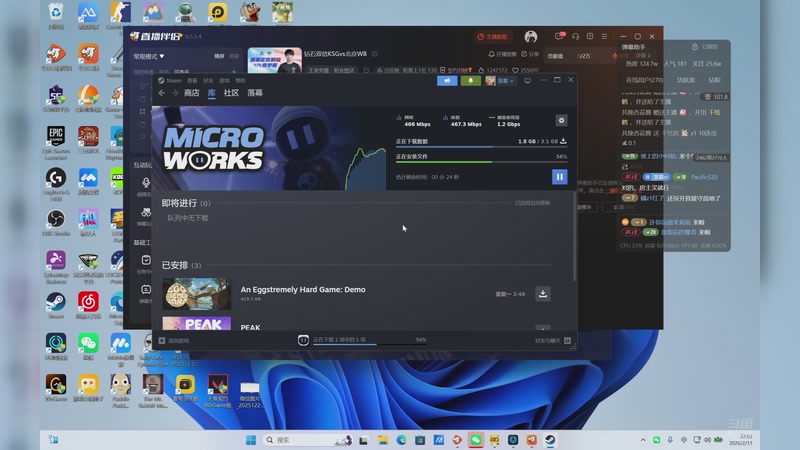Edit the stream title pencil icon
800x450 pixels.
coord(374,54)
